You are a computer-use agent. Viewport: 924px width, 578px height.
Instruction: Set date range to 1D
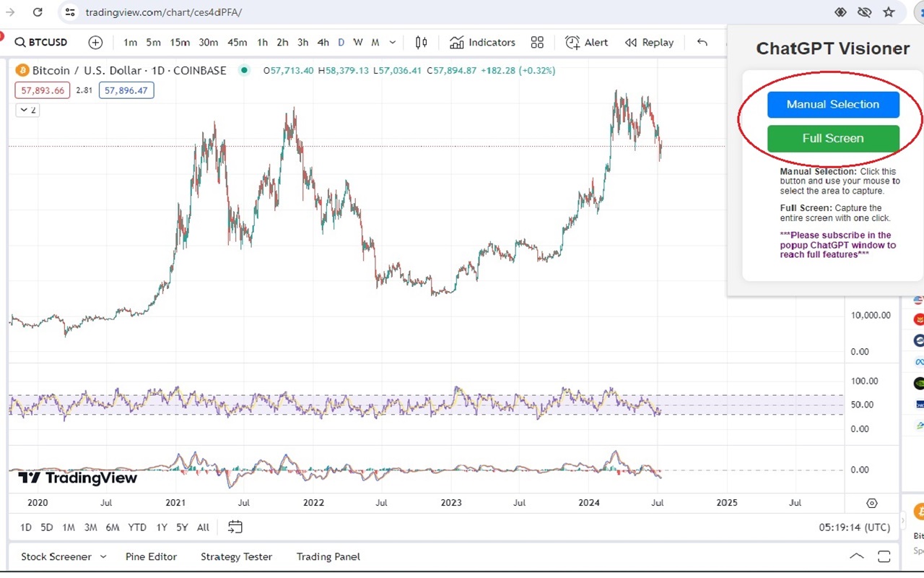(x=26, y=527)
